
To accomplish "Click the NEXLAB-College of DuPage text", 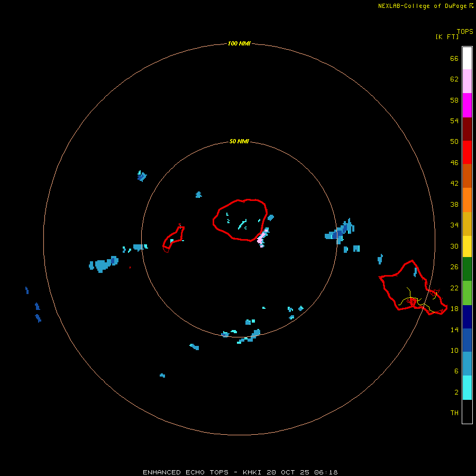I will pos(422,6).
